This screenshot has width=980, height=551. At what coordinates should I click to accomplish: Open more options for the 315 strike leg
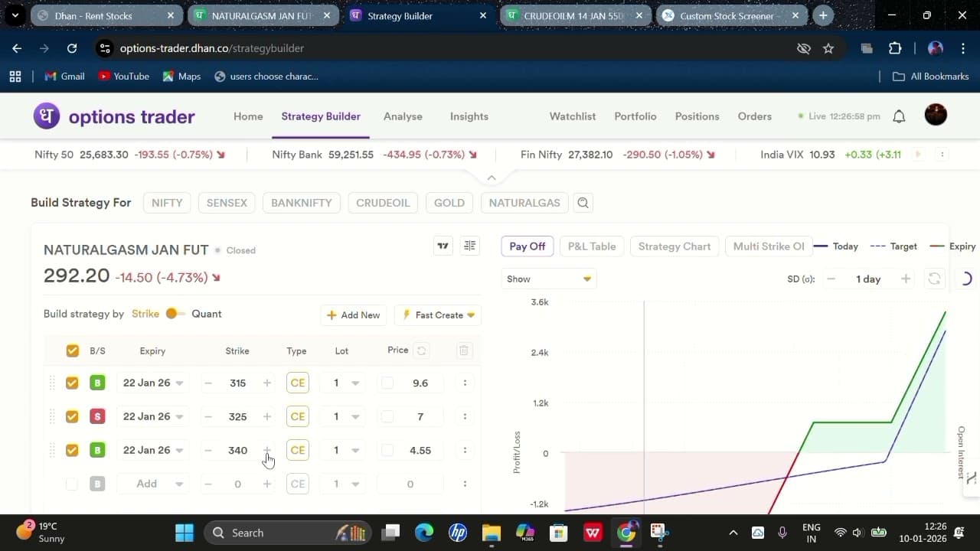(x=465, y=383)
